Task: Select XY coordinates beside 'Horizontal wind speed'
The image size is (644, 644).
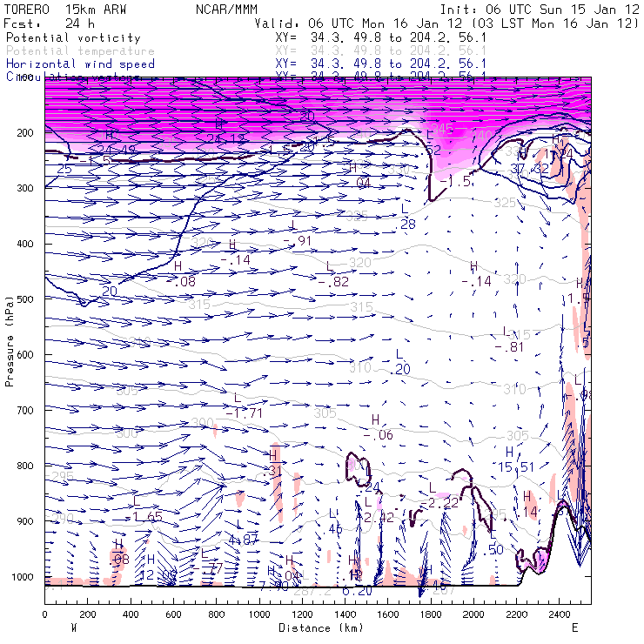Action: tap(380, 64)
